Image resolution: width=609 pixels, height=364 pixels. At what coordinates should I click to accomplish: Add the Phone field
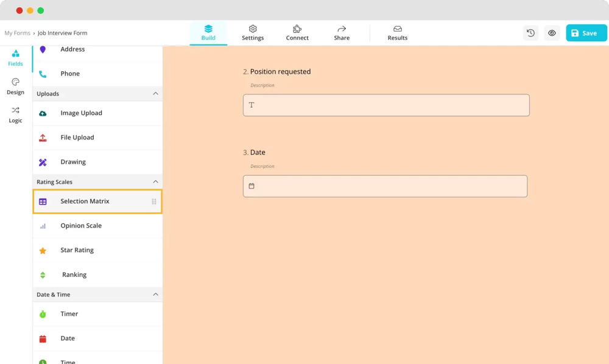[x=70, y=74]
